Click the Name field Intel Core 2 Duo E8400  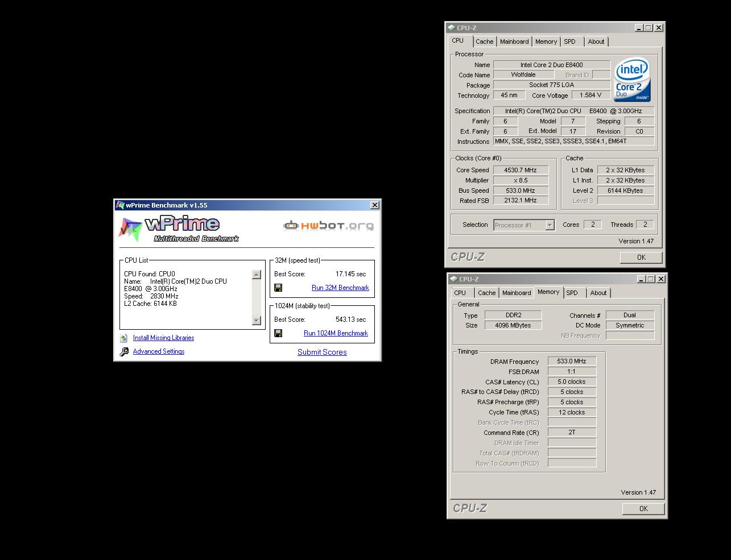(552, 65)
